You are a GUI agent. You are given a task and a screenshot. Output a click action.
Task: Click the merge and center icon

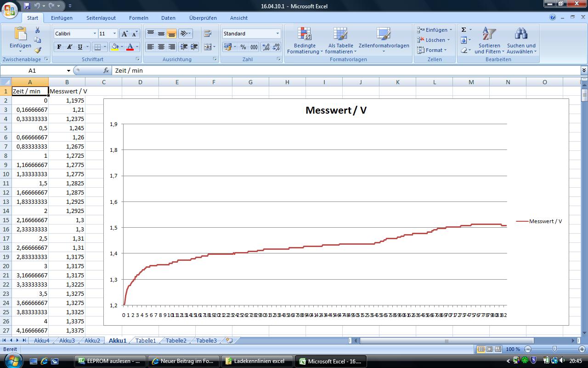[207, 47]
